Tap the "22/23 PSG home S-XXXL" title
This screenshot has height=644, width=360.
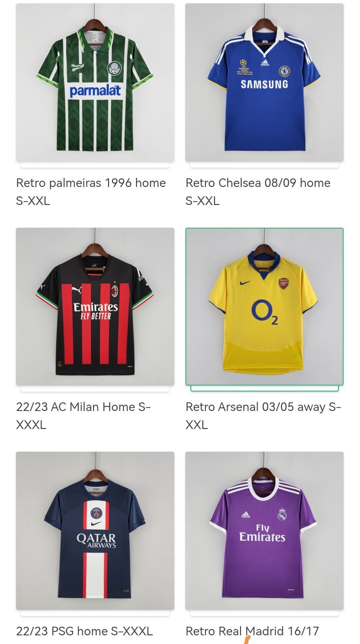[84, 631]
